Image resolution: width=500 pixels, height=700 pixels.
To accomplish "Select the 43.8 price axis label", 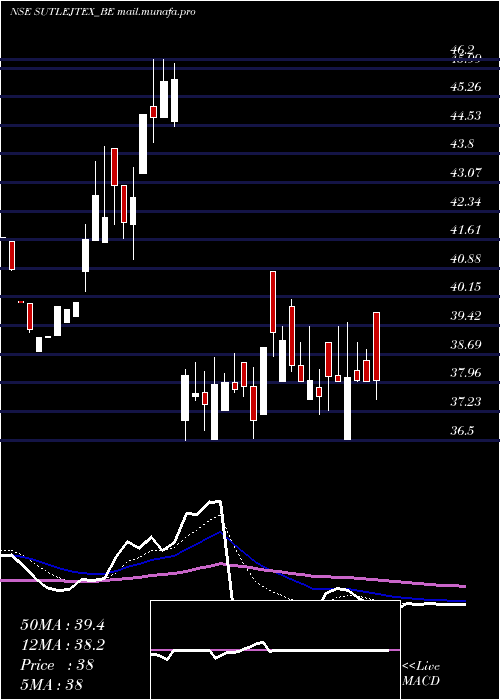I will pyautogui.click(x=462, y=144).
